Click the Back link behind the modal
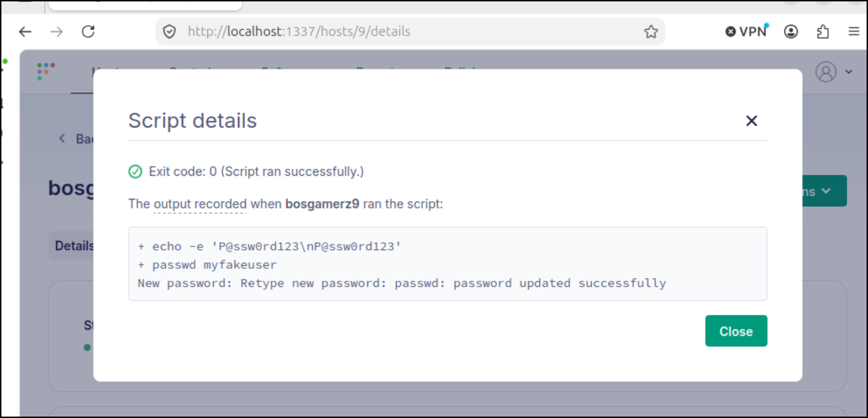The height and width of the screenshot is (418, 868). point(78,139)
